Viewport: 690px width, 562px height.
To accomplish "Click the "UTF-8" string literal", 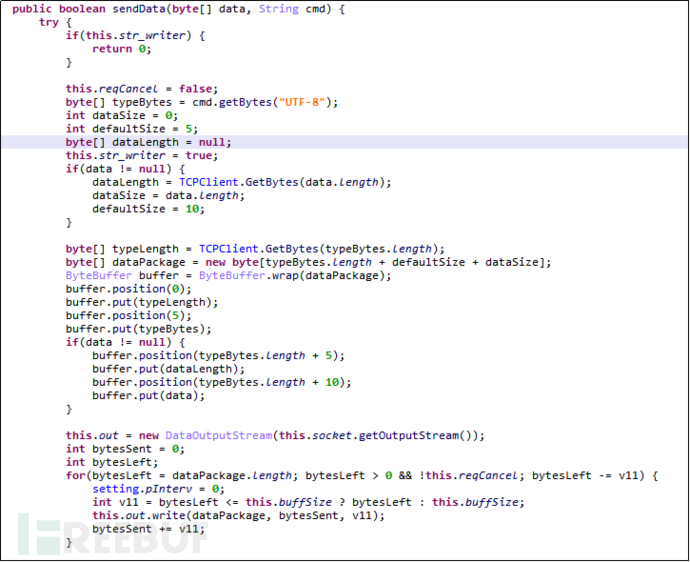I will coord(302,102).
